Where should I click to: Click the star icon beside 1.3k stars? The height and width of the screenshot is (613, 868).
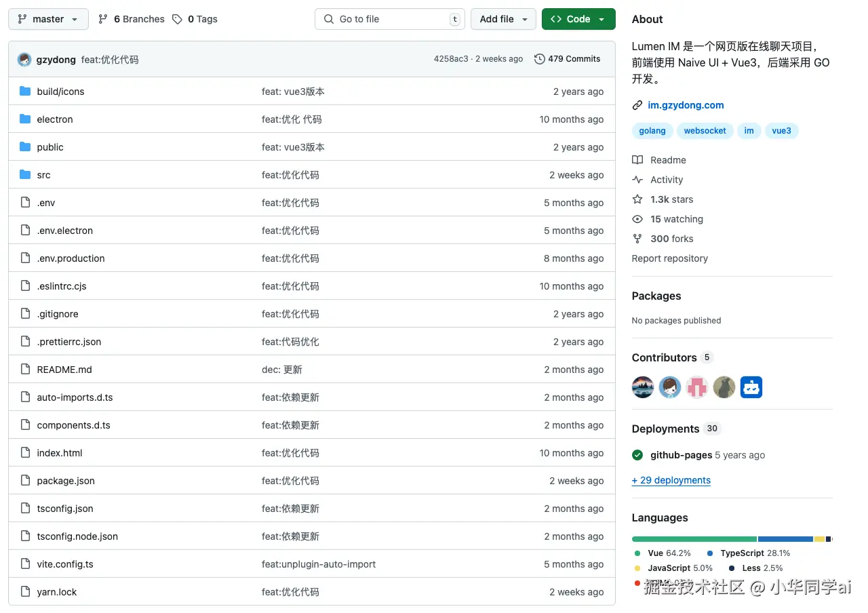click(637, 199)
